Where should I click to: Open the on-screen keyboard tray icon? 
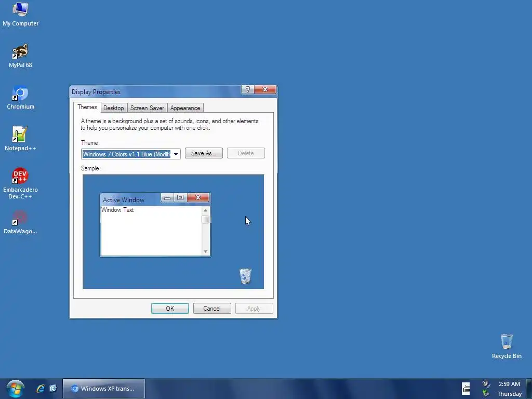coord(466,389)
